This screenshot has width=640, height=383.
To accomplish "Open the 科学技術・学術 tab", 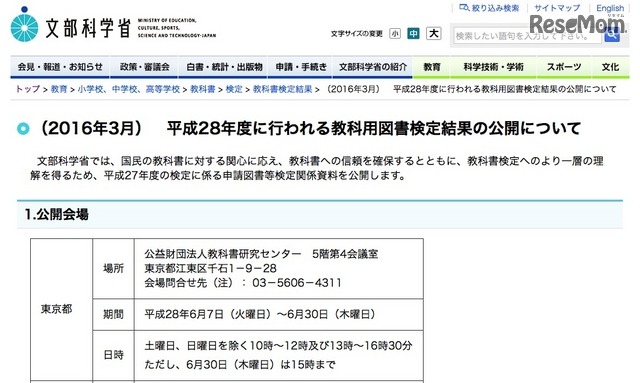I will [493, 67].
